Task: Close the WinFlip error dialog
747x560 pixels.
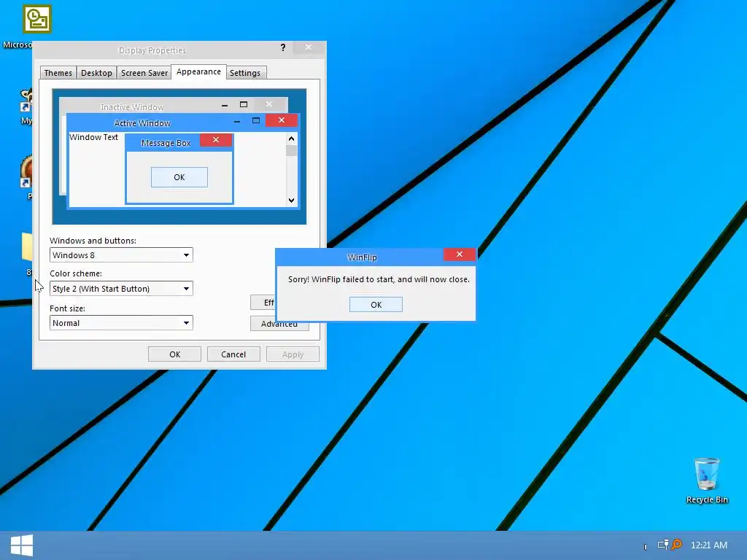Action: click(460, 254)
